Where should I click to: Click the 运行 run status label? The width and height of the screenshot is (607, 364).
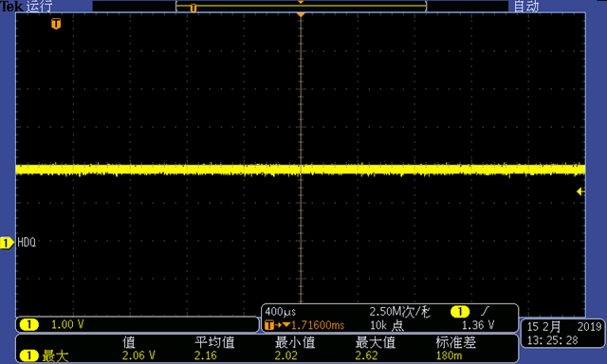click(x=39, y=6)
